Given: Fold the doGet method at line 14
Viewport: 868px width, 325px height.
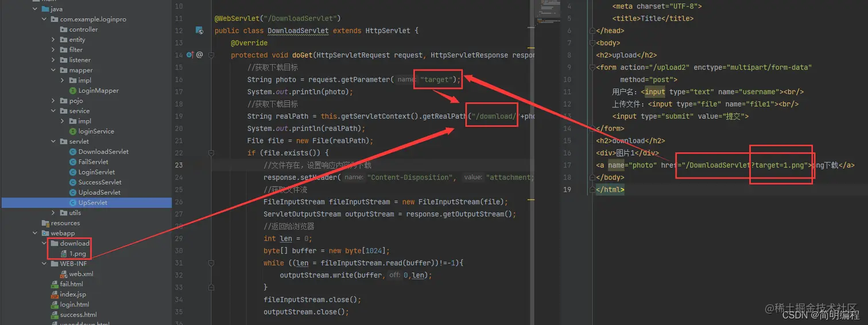Looking at the screenshot, I should [x=211, y=55].
